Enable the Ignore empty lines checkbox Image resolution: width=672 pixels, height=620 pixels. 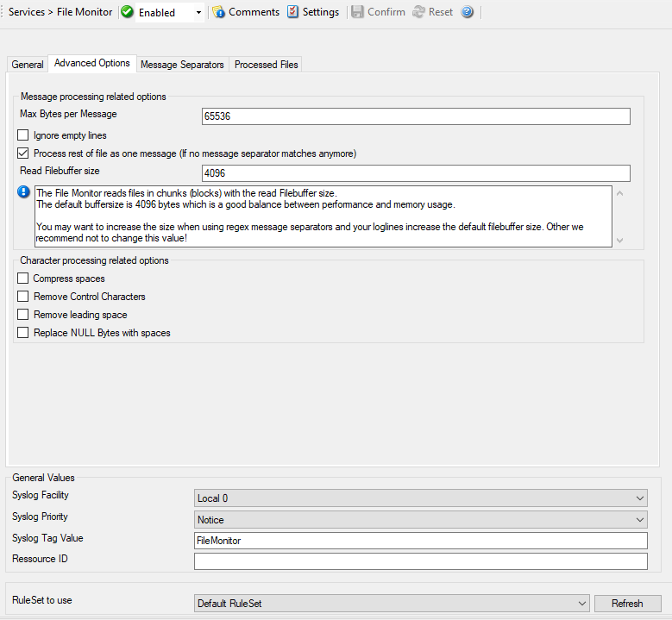coord(23,135)
